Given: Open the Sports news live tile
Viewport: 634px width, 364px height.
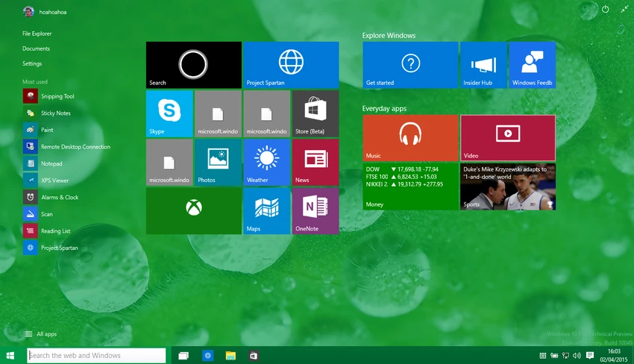Looking at the screenshot, I should click(508, 186).
